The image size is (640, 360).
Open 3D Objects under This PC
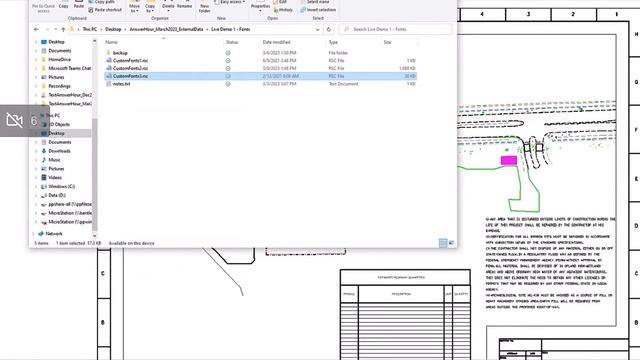(59, 124)
